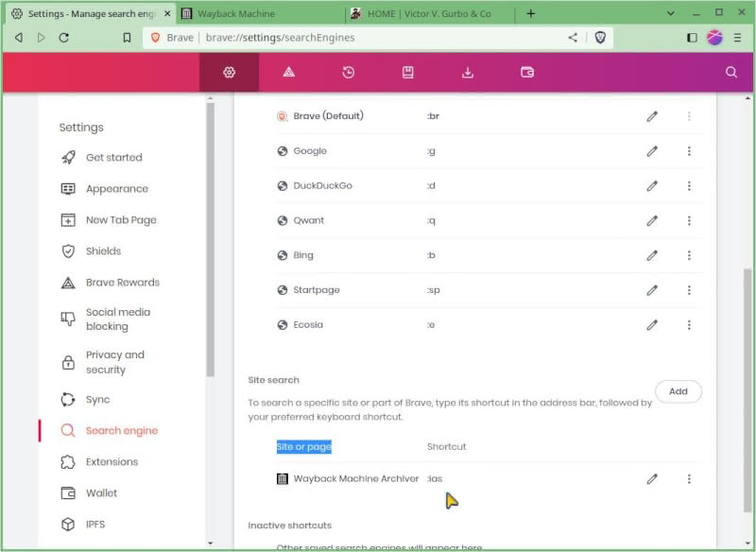
Task: Open Brave Rewards in settings sidebar
Action: (x=123, y=283)
